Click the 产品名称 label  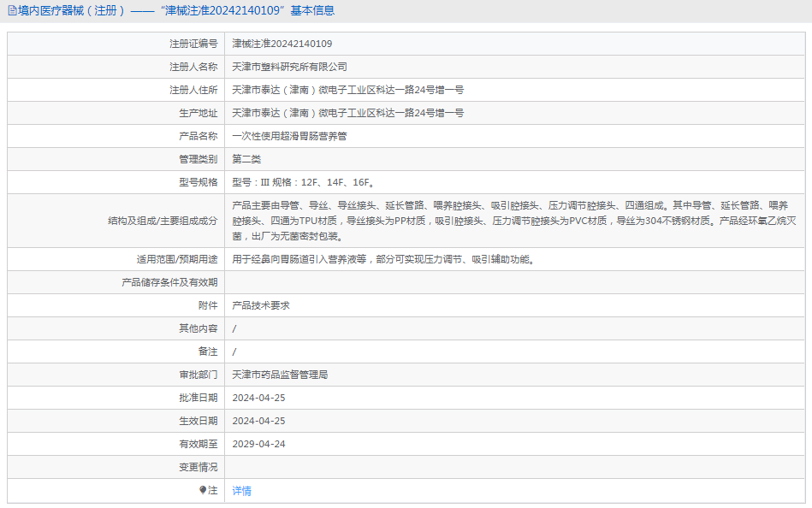pyautogui.click(x=199, y=136)
